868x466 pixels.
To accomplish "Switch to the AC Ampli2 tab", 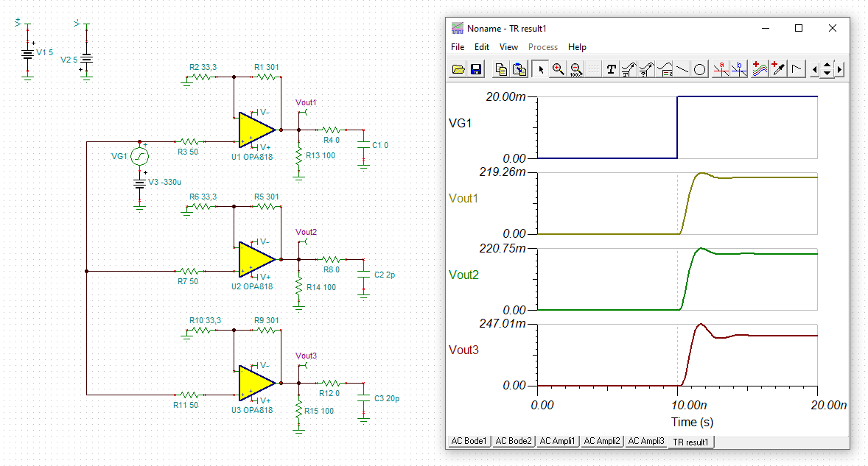I will tap(602, 441).
